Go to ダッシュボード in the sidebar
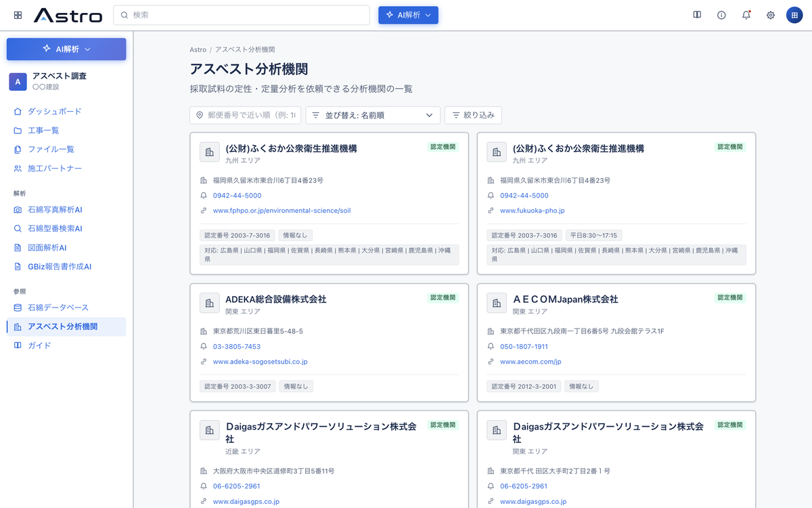Viewport: 812px width, 508px height. [x=66, y=111]
